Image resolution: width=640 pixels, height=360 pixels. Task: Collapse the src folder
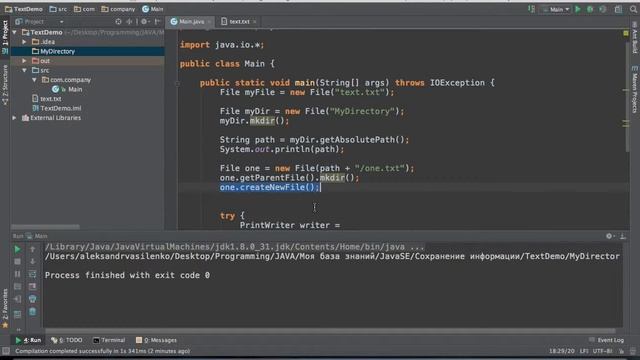pyautogui.click(x=24, y=71)
